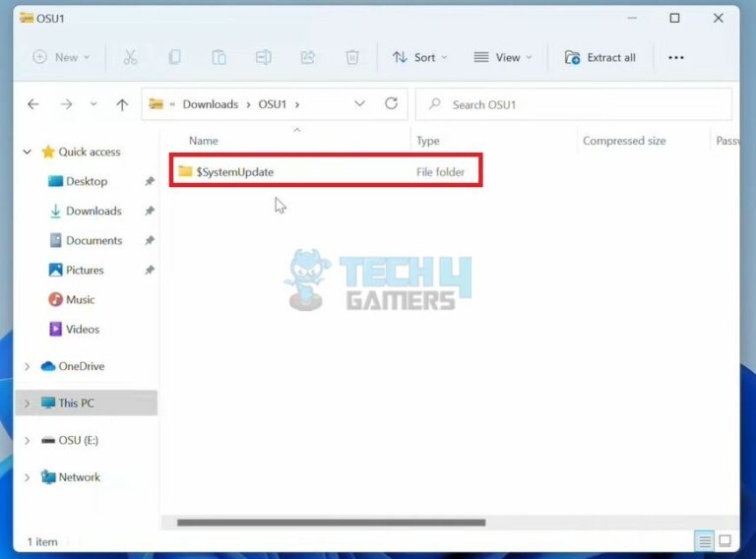Click the Paste clipboard icon
The image size is (756, 559).
click(x=219, y=58)
